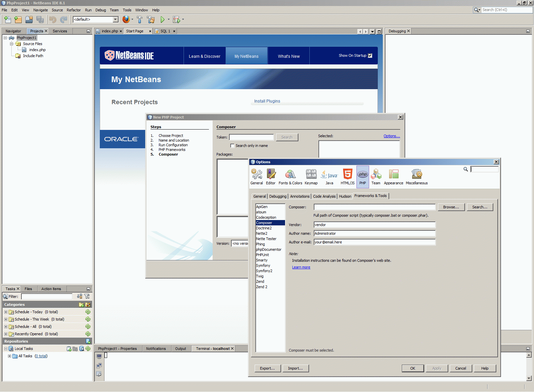The width and height of the screenshot is (534, 392).
Task: Switch to the Output tab
Action: click(x=181, y=349)
